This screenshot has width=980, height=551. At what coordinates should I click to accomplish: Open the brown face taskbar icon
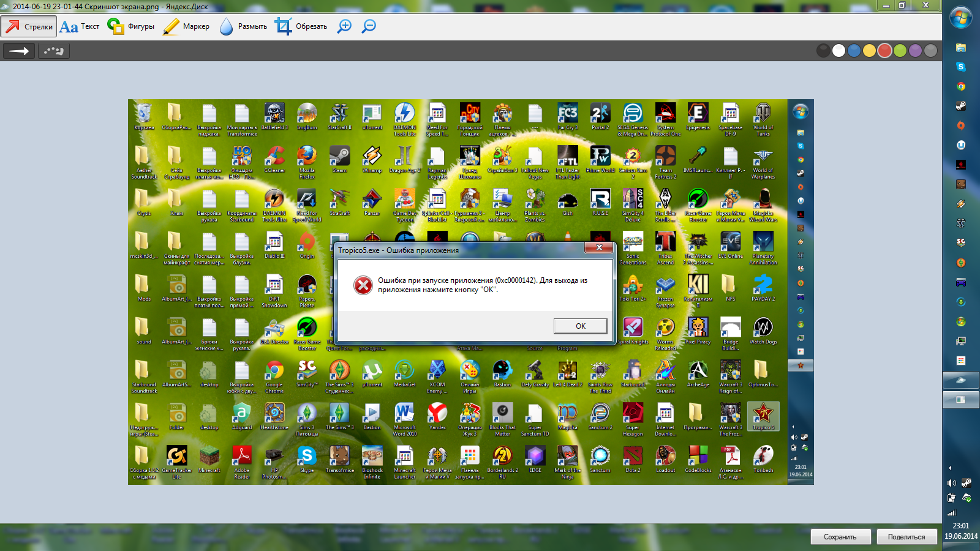pos(961,184)
